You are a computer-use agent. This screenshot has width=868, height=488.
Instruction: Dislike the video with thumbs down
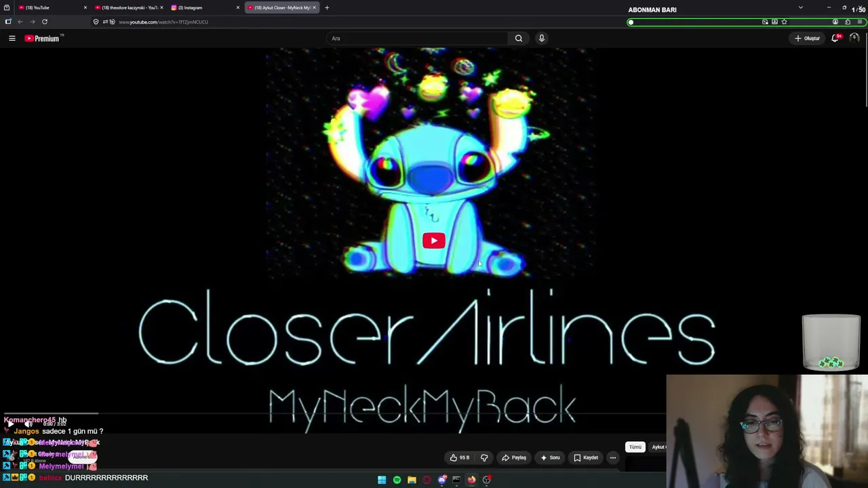pos(484,457)
